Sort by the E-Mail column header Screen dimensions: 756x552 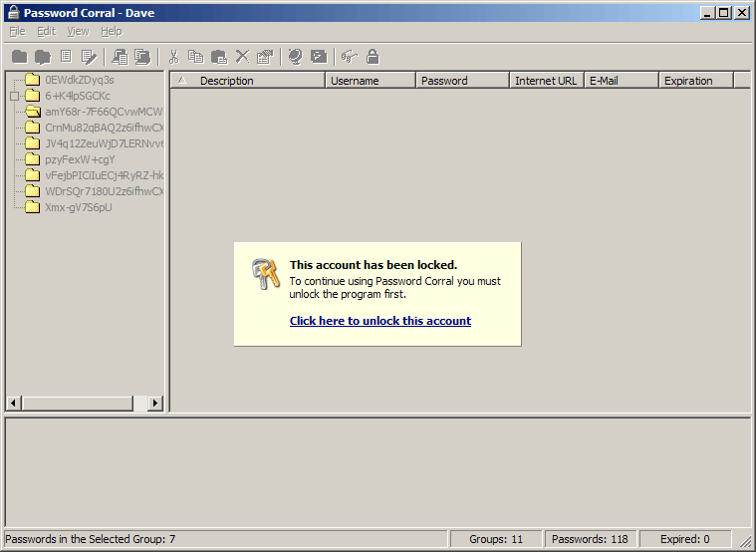click(622, 81)
